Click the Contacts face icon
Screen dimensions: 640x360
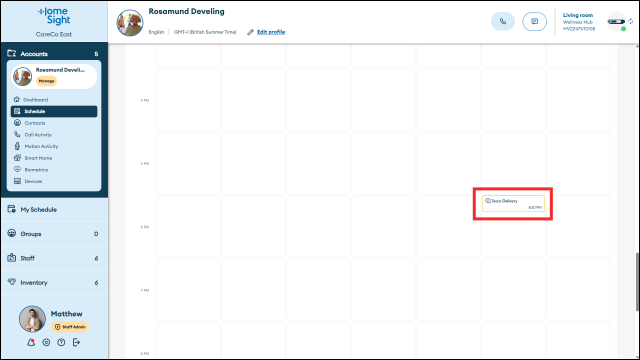(x=17, y=122)
